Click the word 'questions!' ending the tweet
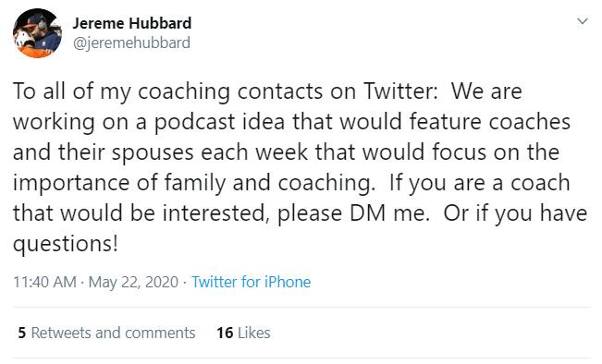 coord(66,244)
